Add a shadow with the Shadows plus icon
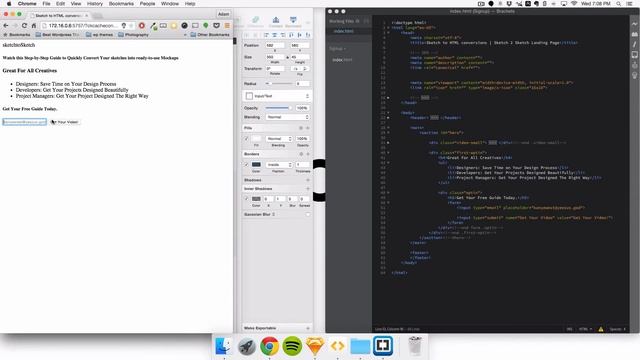Image resolution: width=640 pixels, height=360 pixels. (308, 180)
